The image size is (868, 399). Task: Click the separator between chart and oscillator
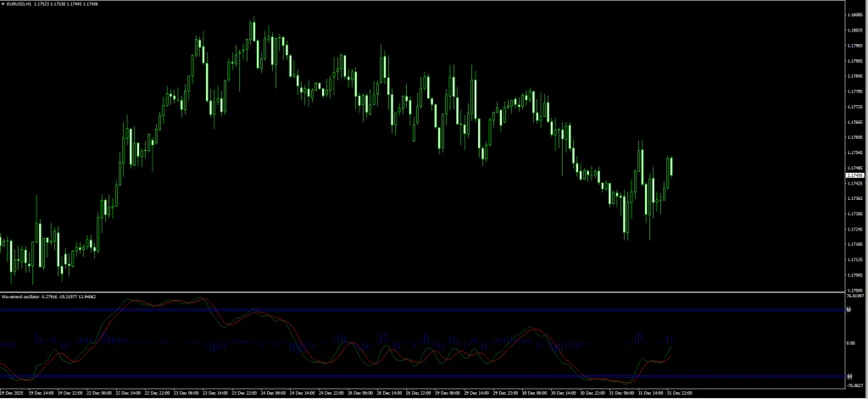click(424, 292)
